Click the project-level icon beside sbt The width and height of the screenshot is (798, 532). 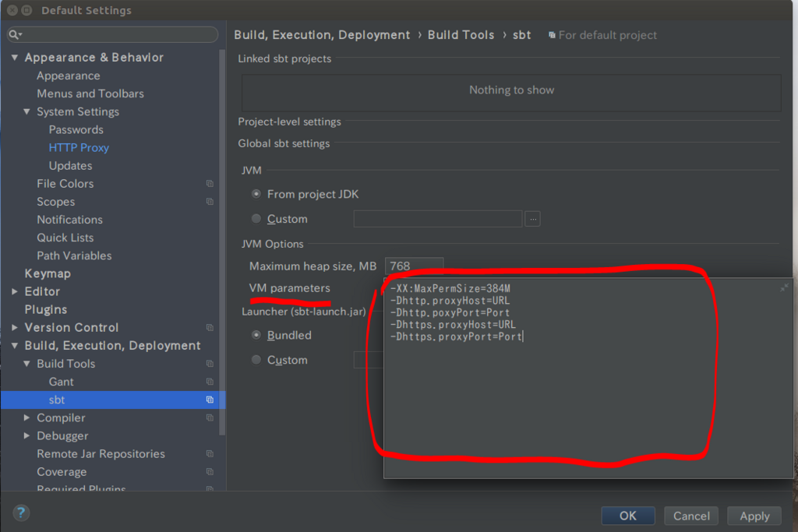(x=210, y=400)
